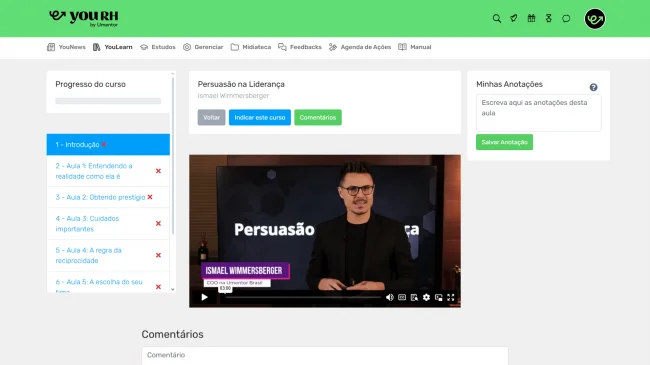Open the video transcript icon
Screen dimensions: 650x365
[414, 297]
